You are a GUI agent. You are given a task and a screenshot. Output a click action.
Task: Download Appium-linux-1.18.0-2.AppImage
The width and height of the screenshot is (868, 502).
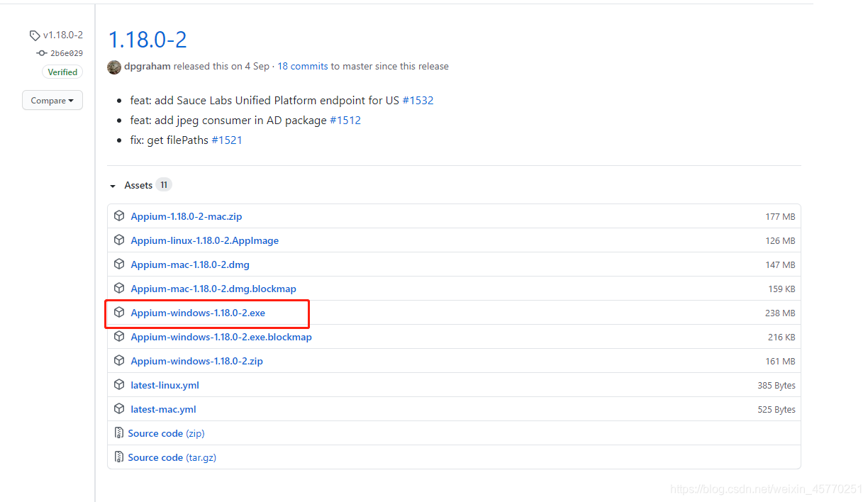click(205, 240)
